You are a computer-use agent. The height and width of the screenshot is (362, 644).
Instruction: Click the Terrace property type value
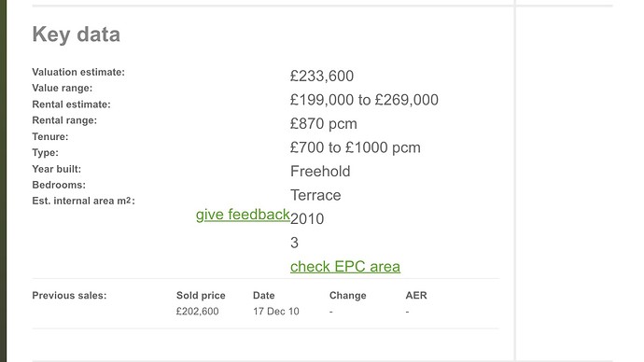click(315, 195)
